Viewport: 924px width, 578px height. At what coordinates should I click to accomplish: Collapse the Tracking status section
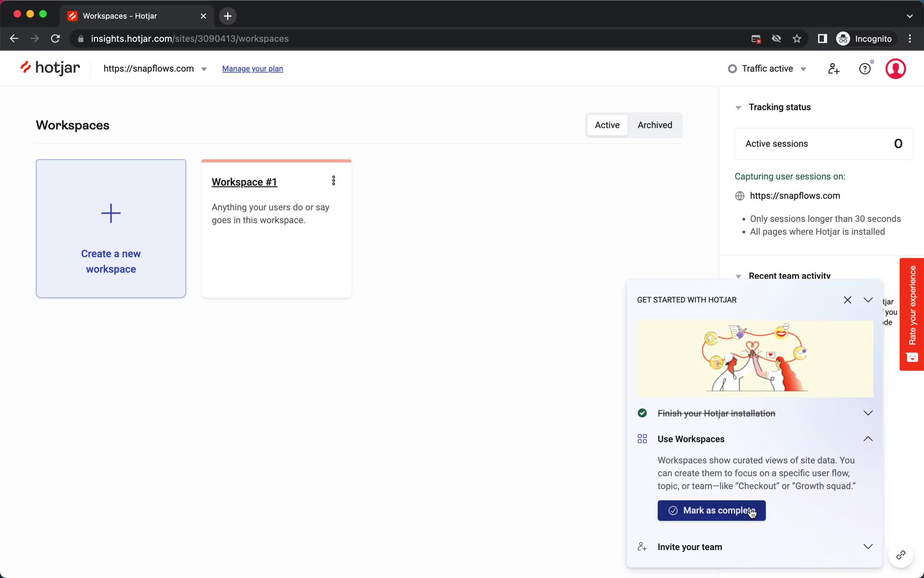click(x=738, y=107)
